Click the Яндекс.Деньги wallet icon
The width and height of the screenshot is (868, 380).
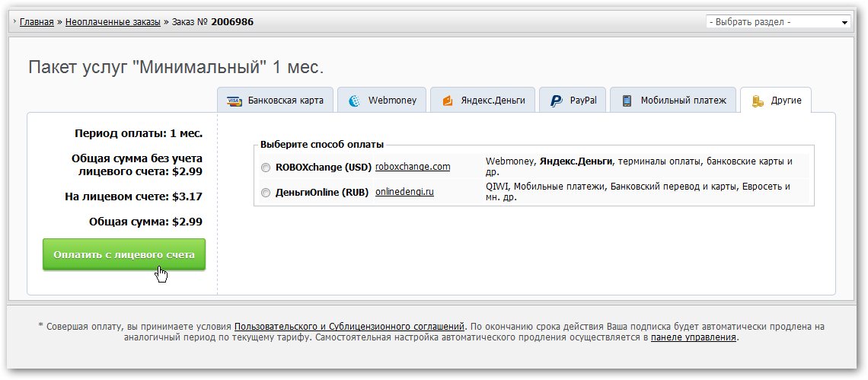[447, 101]
